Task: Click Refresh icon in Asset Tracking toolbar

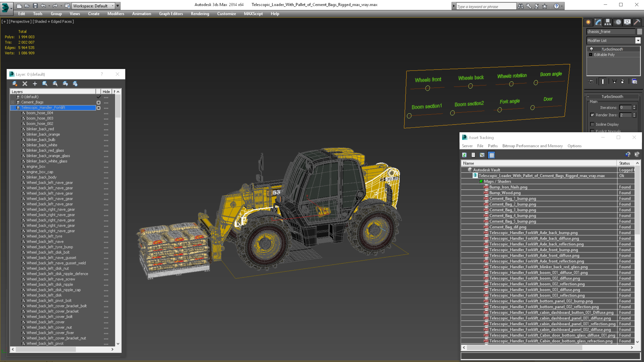Action: click(x=464, y=155)
